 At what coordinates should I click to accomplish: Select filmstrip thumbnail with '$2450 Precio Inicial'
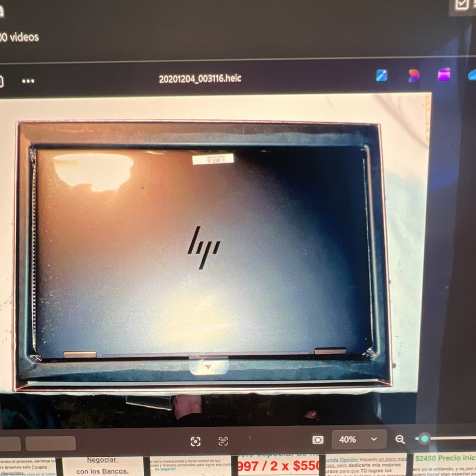[445, 465]
